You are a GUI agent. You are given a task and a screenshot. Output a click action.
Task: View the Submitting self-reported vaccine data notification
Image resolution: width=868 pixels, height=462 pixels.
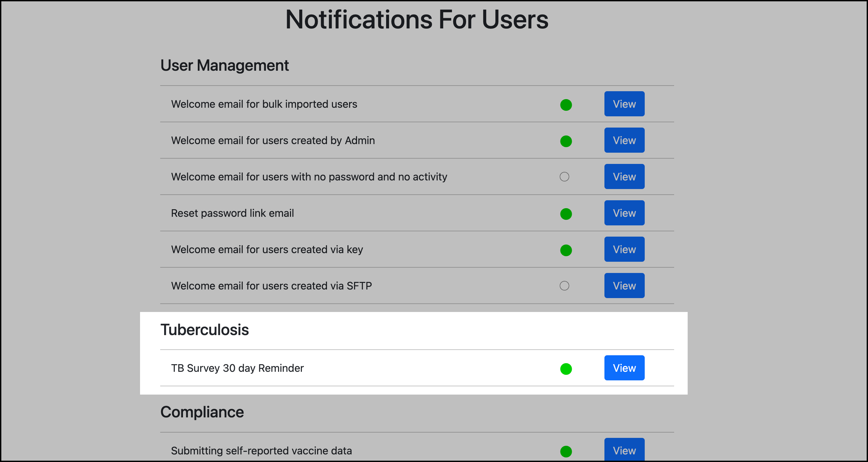pos(624,450)
